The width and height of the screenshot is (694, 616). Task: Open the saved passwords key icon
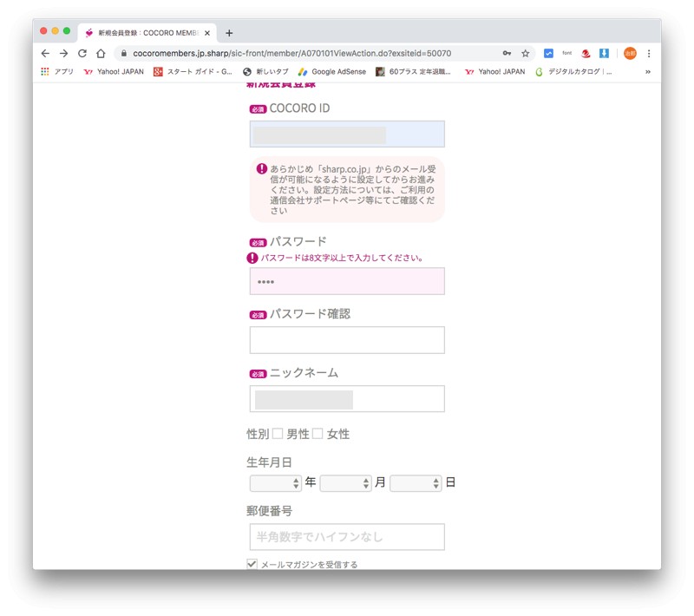click(x=507, y=53)
